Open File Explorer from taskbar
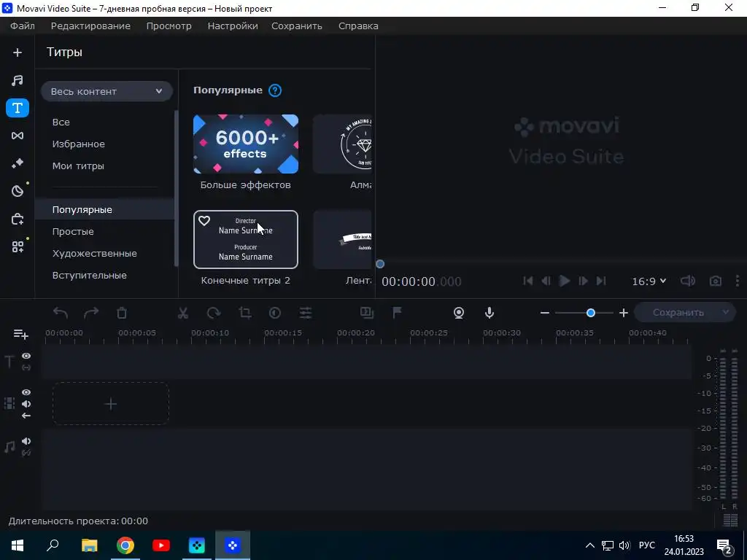Viewport: 747px width, 560px height. 89,545
